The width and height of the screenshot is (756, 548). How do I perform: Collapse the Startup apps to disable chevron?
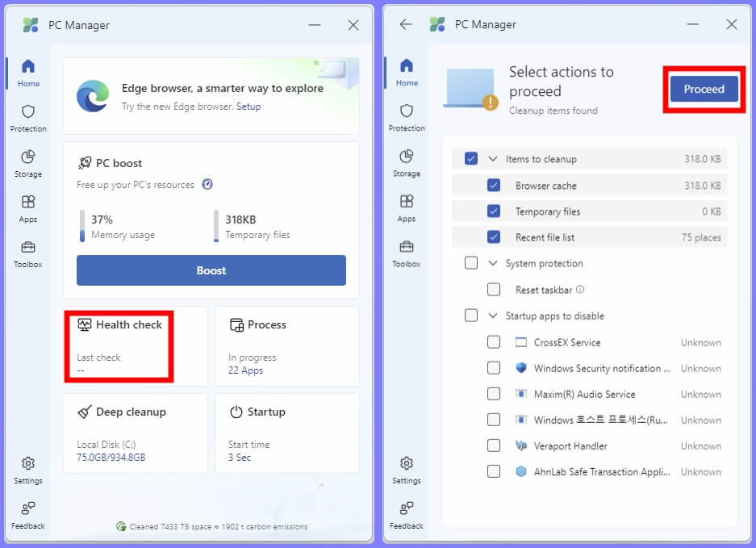pyautogui.click(x=493, y=316)
